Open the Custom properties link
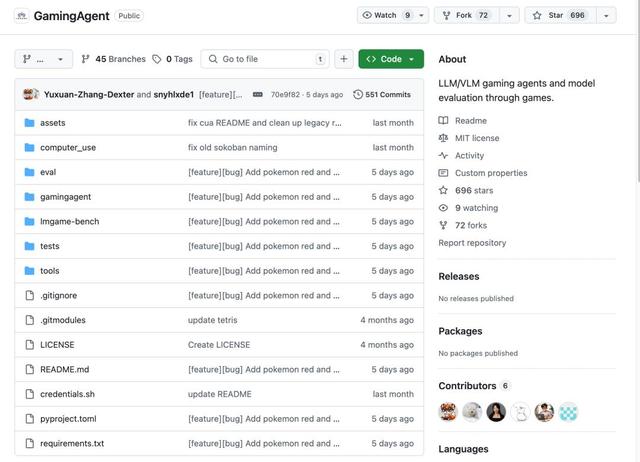This screenshot has height=462, width=640. pos(490,173)
